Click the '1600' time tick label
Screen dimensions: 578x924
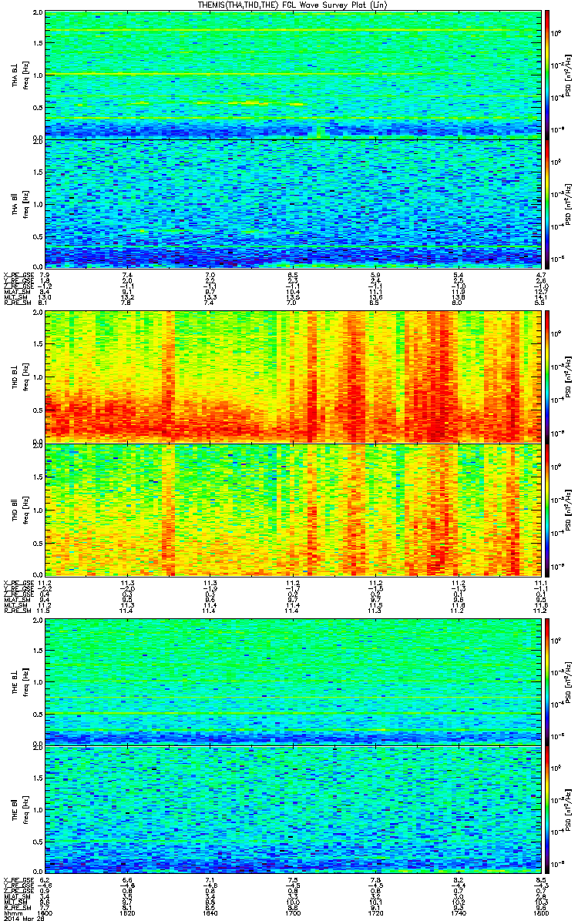45,913
